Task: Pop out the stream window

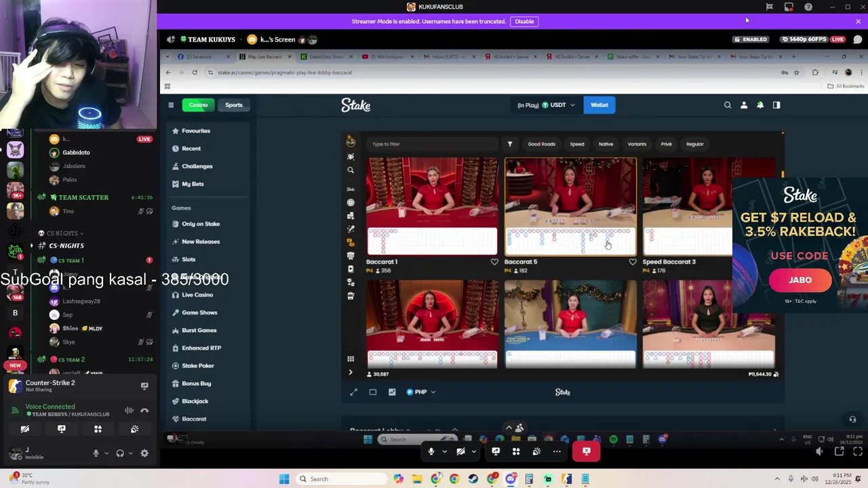Action: pyautogui.click(x=839, y=451)
